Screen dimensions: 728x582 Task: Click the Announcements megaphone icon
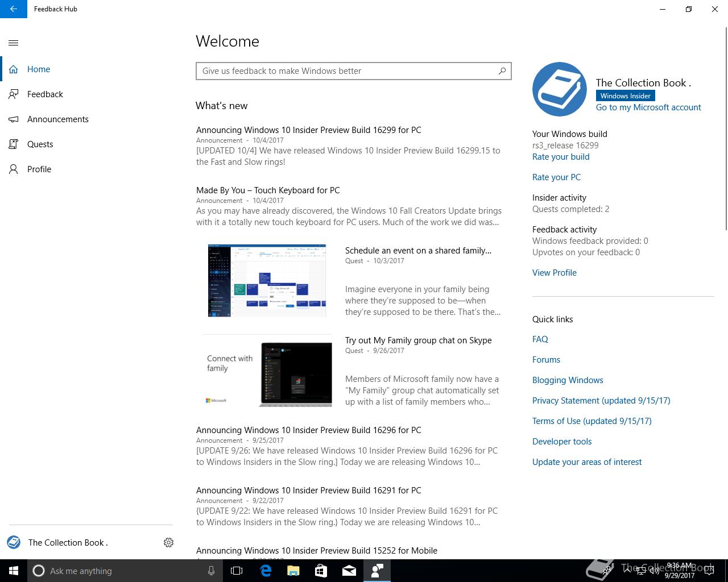point(14,119)
